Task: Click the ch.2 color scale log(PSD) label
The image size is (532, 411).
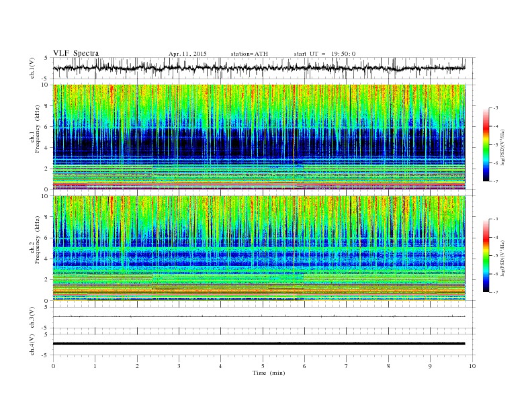Action: (502, 258)
